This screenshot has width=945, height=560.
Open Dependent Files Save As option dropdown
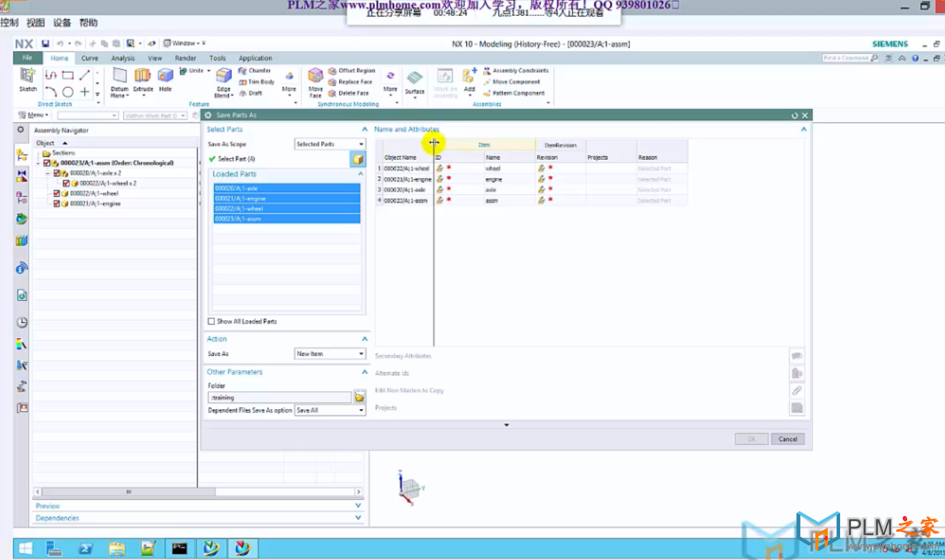click(330, 410)
